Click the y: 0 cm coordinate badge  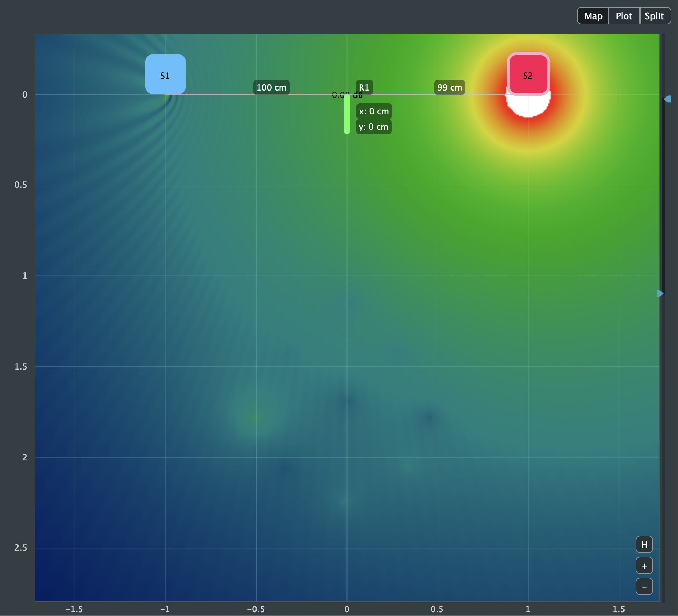374,127
